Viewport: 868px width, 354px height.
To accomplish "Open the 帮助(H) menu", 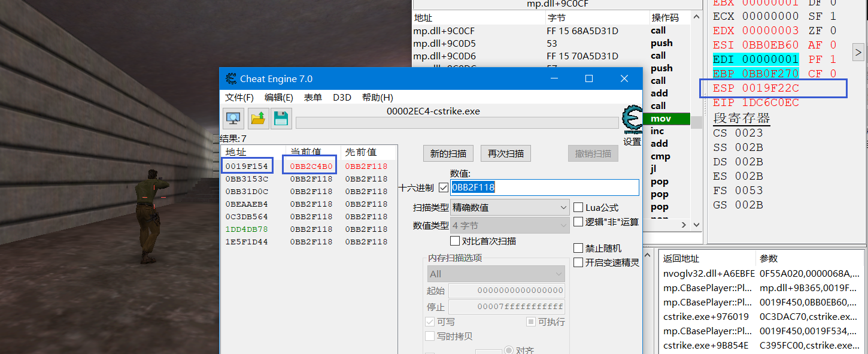I will 378,97.
